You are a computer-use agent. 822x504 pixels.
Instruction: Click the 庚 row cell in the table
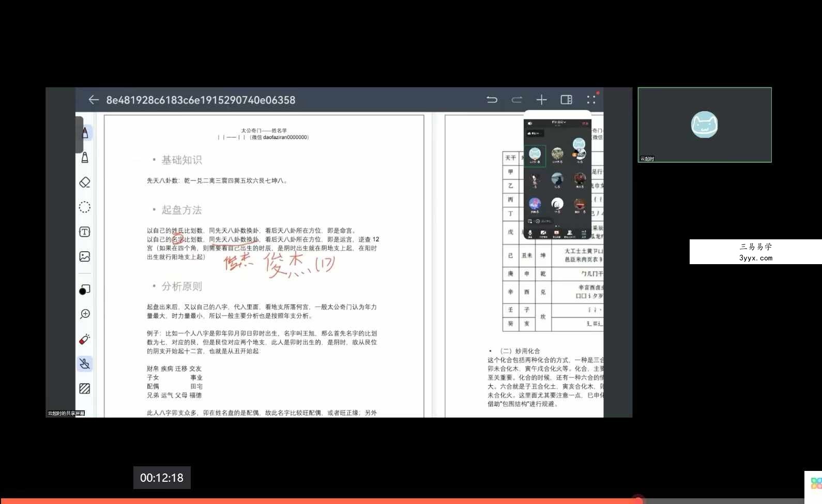tap(510, 273)
